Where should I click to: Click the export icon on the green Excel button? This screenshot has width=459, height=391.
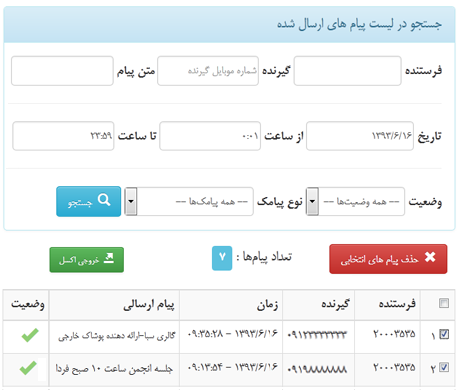(109, 258)
